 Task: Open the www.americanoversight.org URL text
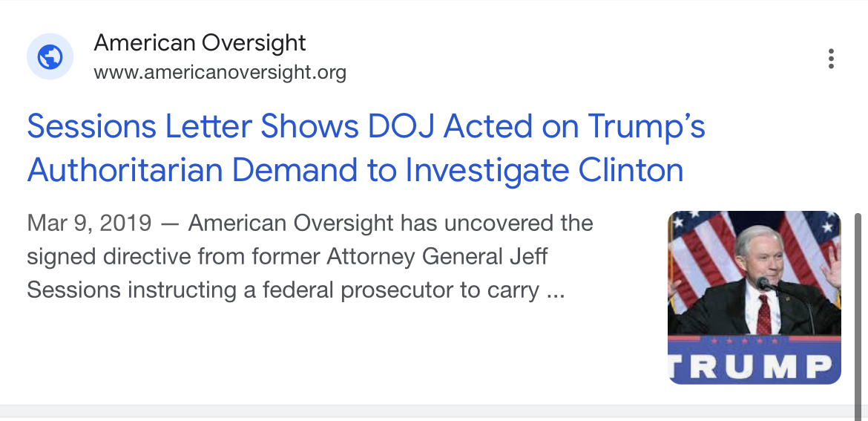point(220,72)
